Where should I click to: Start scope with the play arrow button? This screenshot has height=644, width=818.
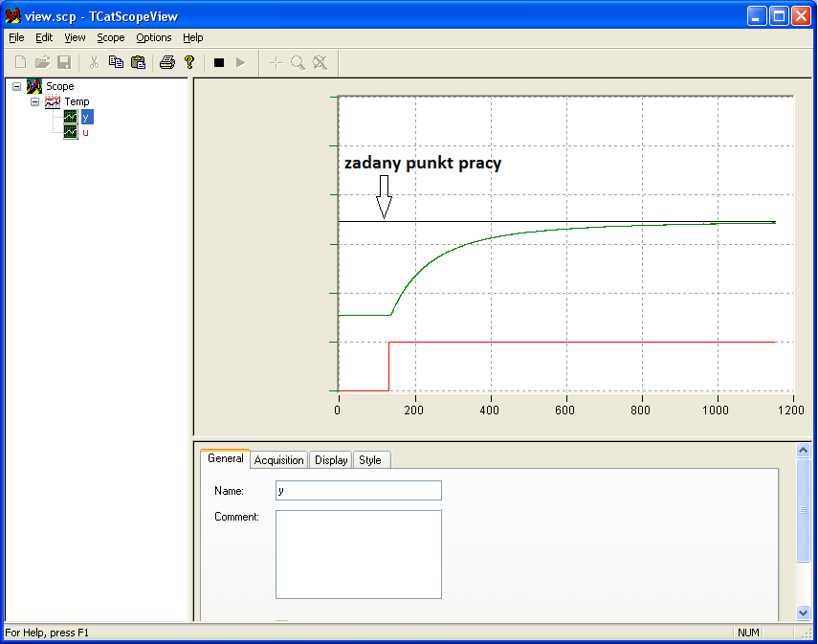[x=240, y=62]
